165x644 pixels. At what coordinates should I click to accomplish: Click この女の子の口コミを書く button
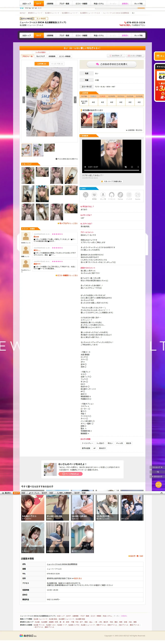click(112, 64)
